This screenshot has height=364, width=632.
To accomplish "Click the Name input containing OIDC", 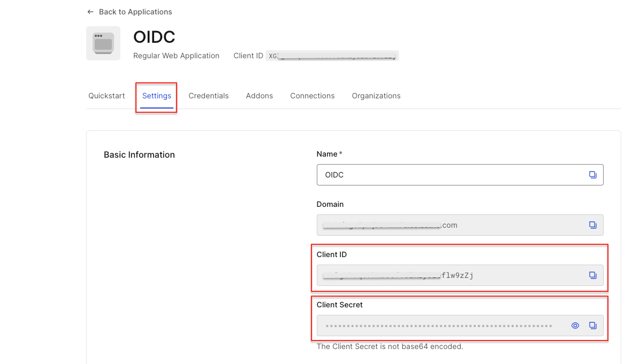I will 450,175.
